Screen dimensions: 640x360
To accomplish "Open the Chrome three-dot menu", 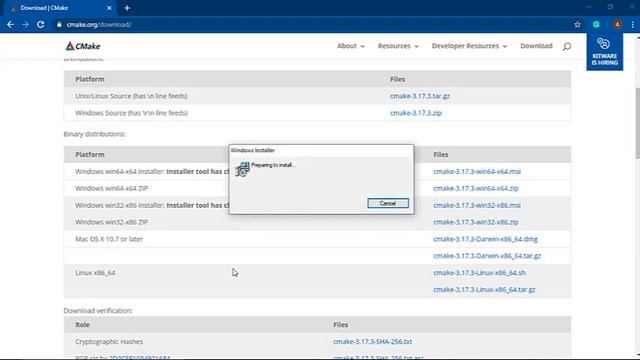I will (x=633, y=24).
